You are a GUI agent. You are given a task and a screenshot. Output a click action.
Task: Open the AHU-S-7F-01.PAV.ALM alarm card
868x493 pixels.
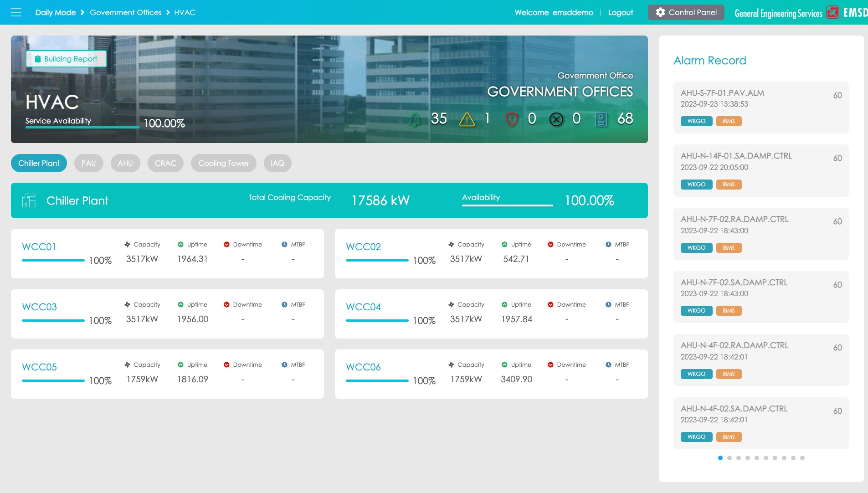click(x=761, y=108)
